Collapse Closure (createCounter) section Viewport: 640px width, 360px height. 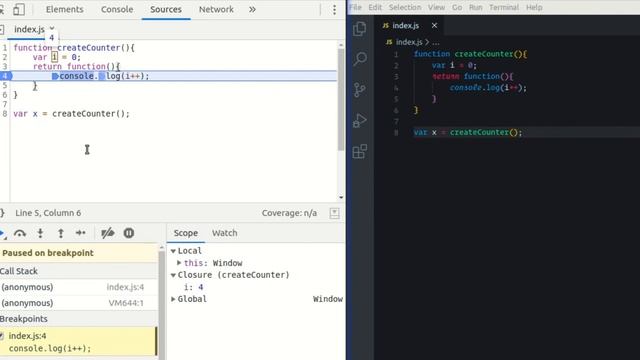coord(173,275)
